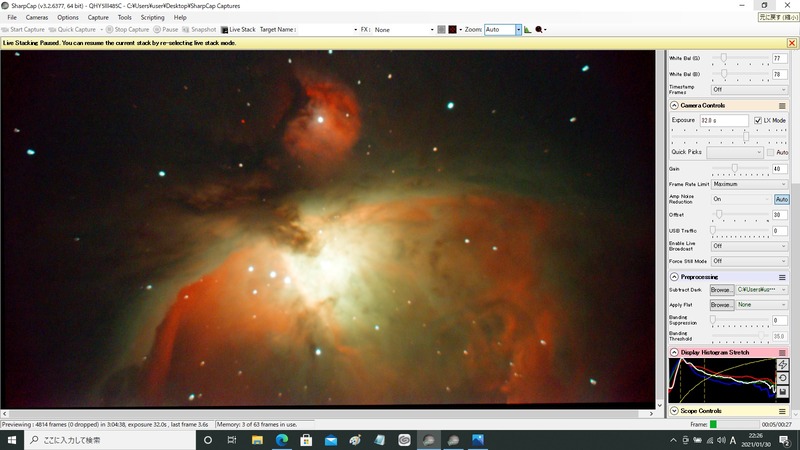The width and height of the screenshot is (800, 450).
Task: Open Microsoft Store from taskbar
Action: click(306, 440)
